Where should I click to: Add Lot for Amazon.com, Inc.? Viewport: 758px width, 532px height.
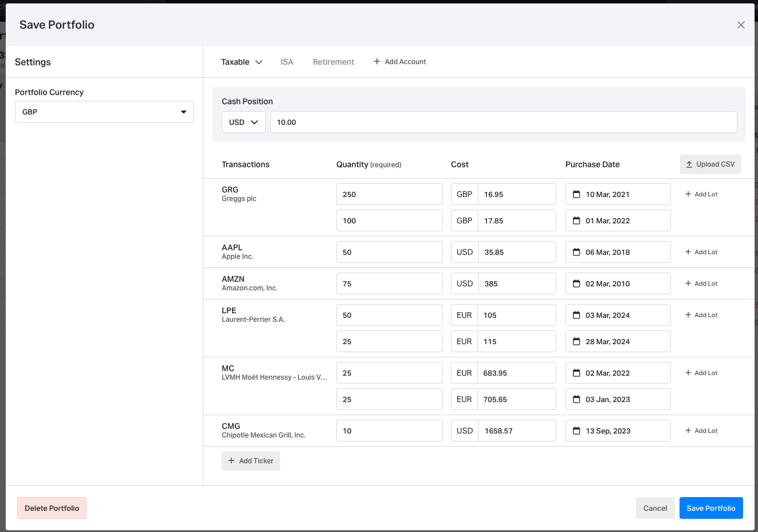pyautogui.click(x=701, y=283)
